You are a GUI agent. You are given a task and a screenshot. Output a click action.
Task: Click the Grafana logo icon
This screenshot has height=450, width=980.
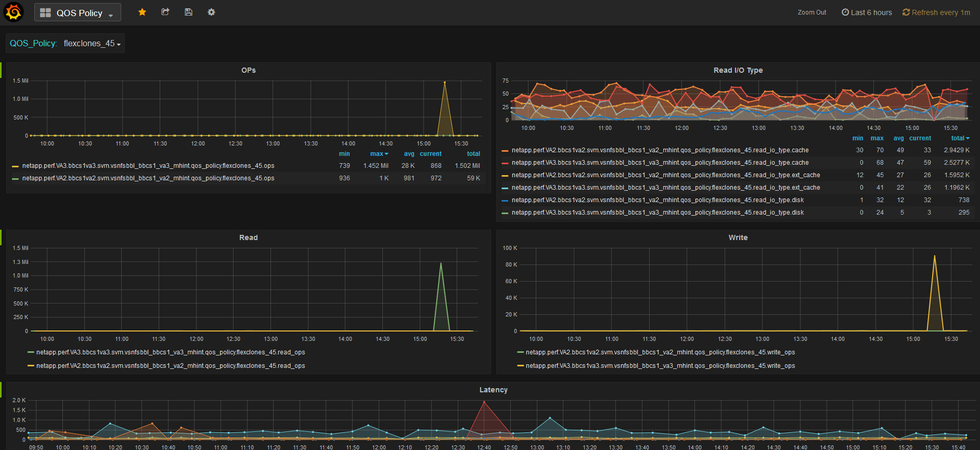click(x=14, y=12)
